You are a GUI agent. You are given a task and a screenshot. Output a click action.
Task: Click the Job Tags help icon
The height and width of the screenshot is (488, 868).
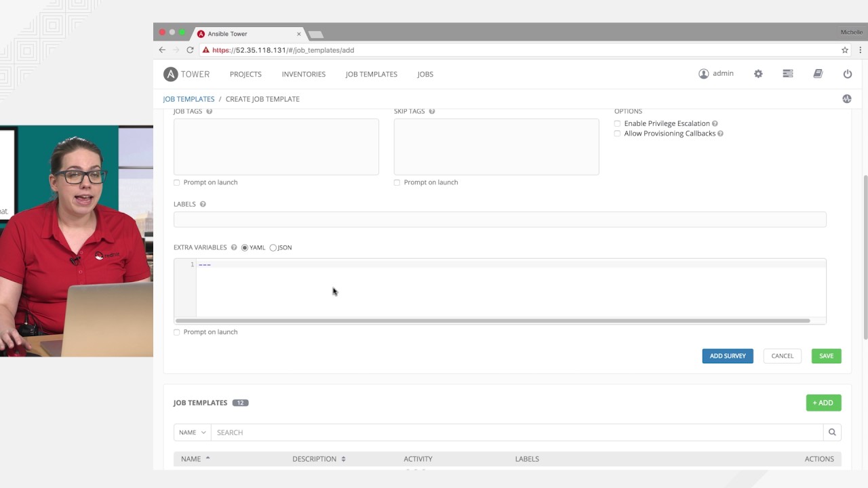209,111
